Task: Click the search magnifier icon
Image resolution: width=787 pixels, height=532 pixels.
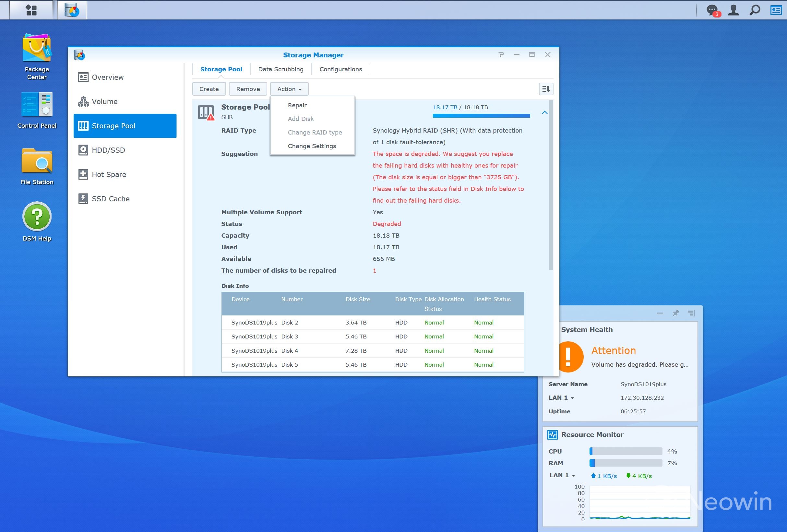Action: tap(755, 10)
